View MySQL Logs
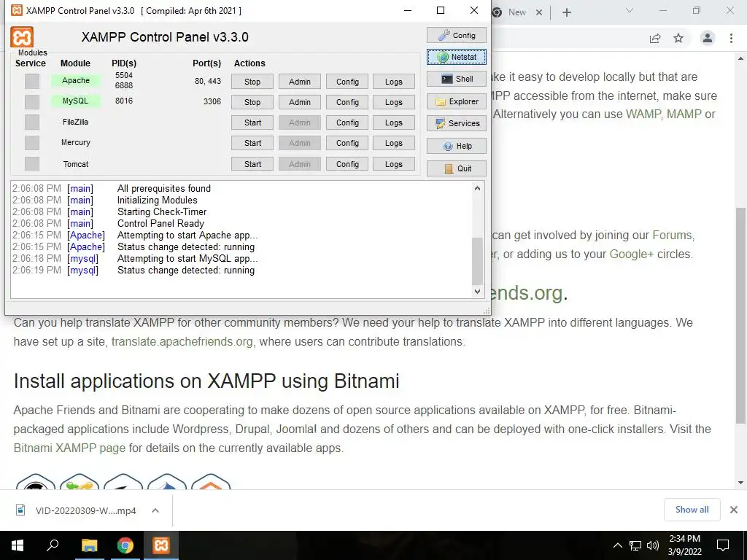This screenshot has height=560, width=747. click(x=393, y=102)
